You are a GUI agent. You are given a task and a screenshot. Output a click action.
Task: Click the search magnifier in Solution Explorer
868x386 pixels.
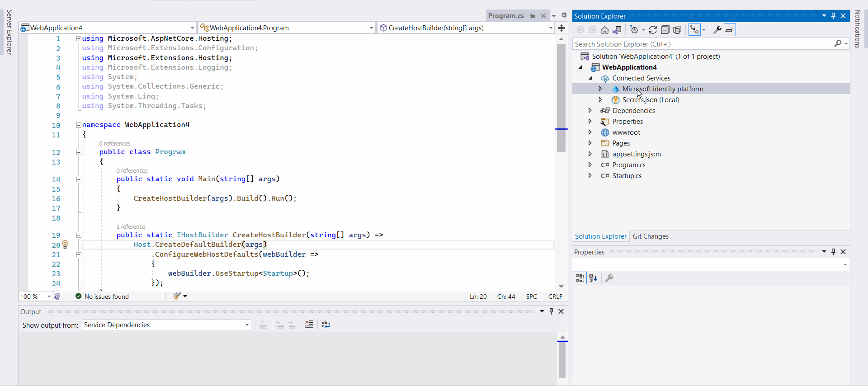tap(838, 44)
